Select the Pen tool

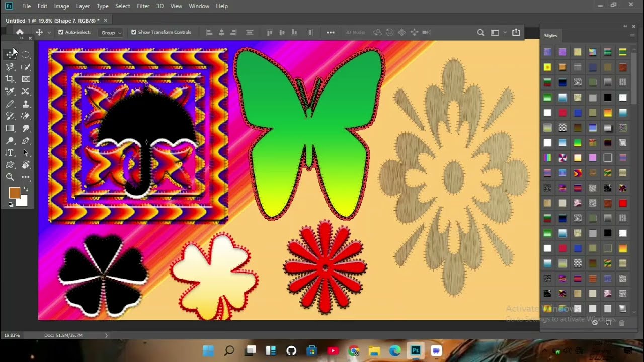(26, 141)
